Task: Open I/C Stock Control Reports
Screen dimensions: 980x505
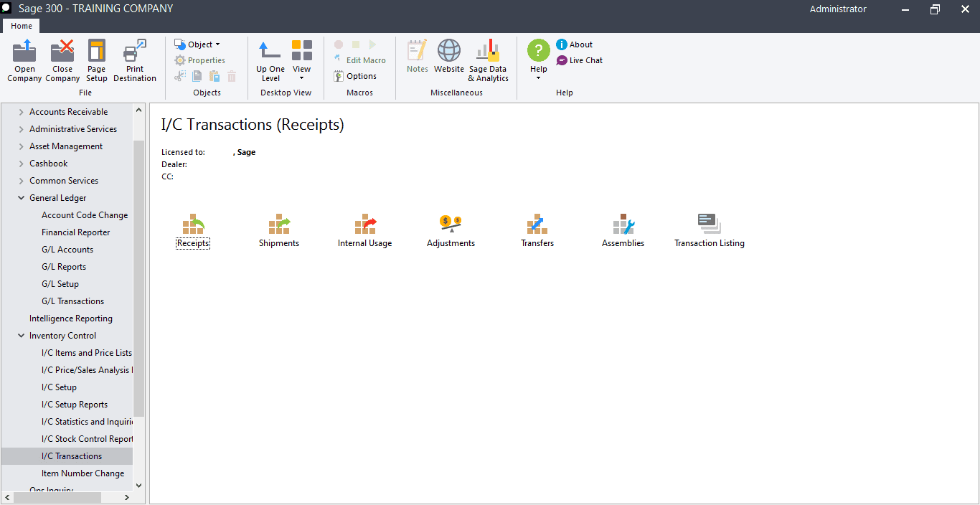Action: [x=87, y=439]
